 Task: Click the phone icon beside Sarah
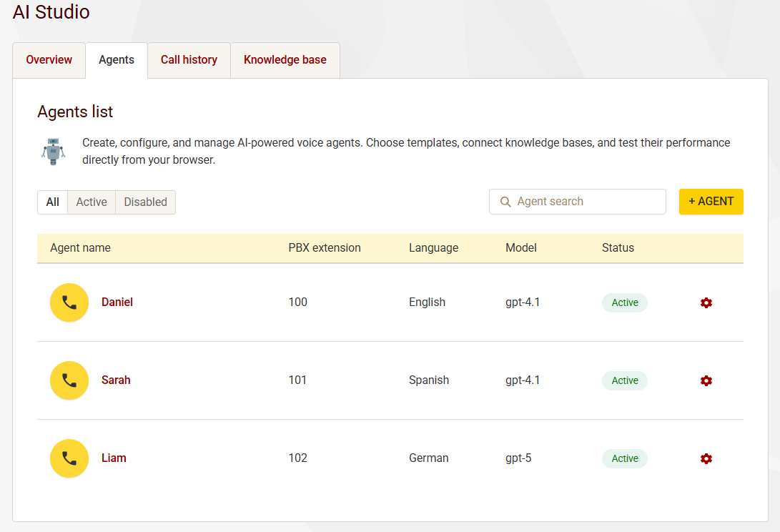click(69, 380)
